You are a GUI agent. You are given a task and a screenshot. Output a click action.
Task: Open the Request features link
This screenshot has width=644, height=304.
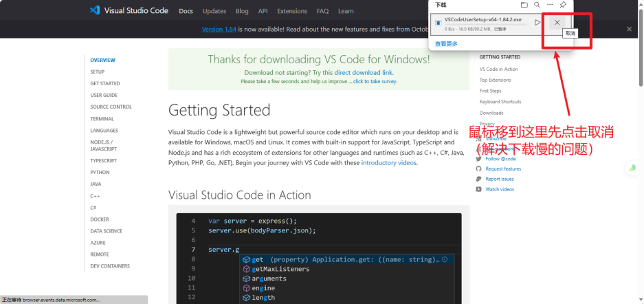pyautogui.click(x=503, y=169)
